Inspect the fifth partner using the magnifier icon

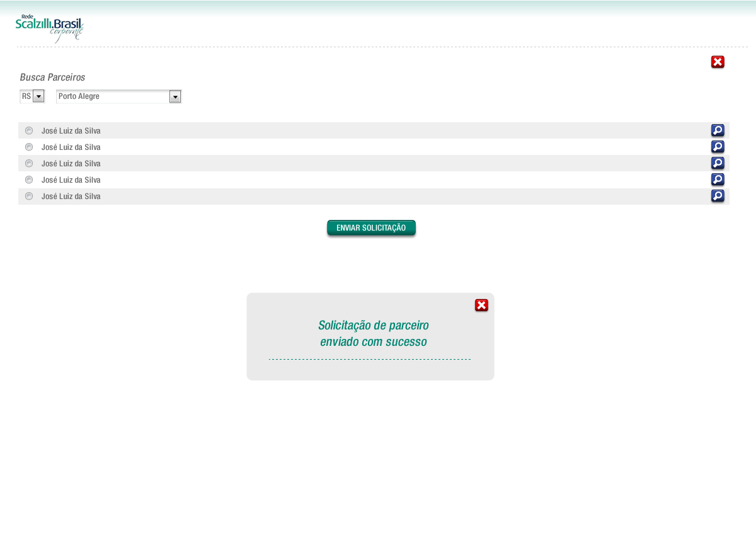click(x=718, y=196)
